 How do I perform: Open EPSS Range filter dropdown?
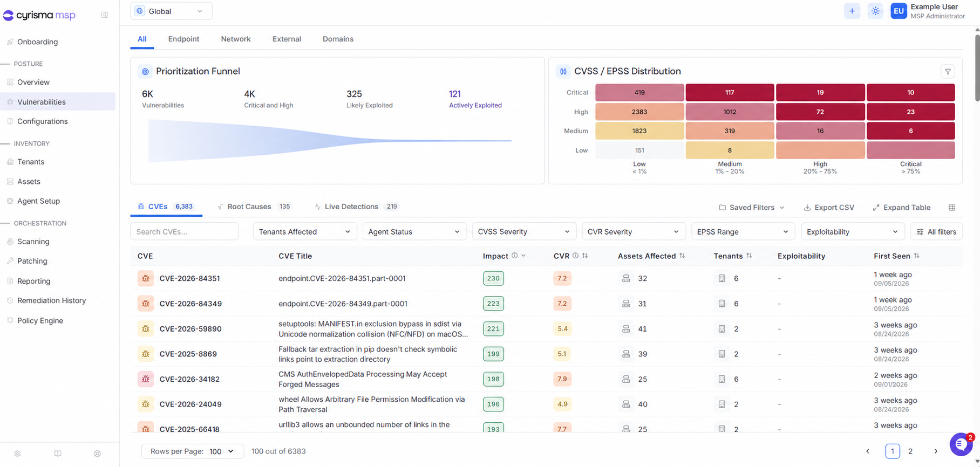(x=743, y=232)
